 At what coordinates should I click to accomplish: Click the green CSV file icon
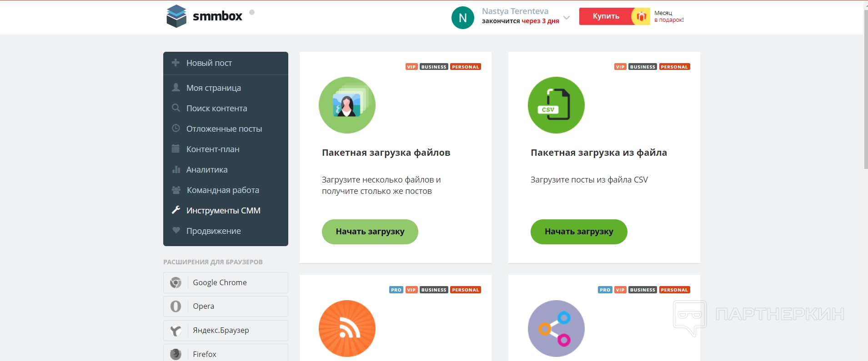556,105
